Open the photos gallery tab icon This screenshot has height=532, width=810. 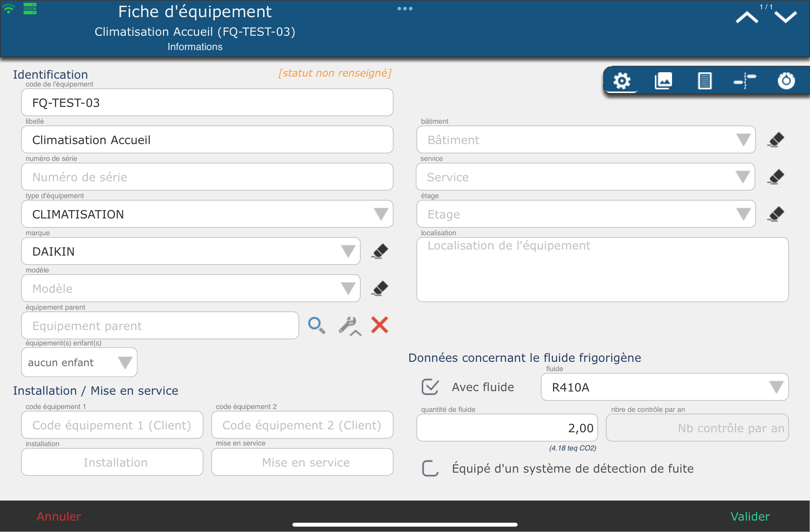[663, 81]
